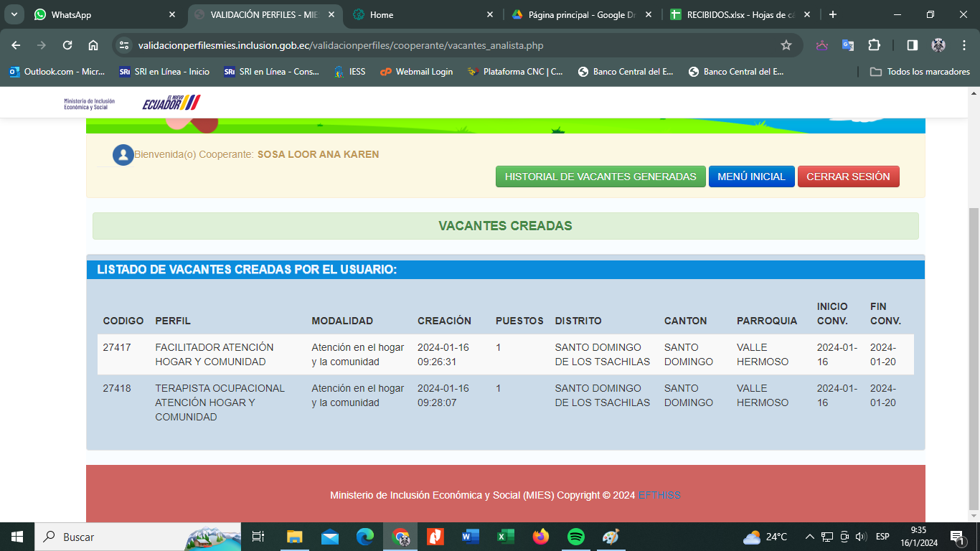This screenshot has width=980, height=551.
Task: Click the Chrome profile avatar
Action: pyautogui.click(x=938, y=45)
